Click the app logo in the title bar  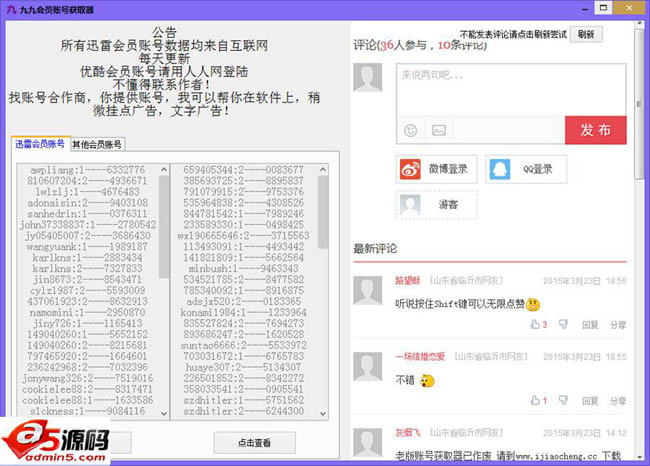[11, 9]
